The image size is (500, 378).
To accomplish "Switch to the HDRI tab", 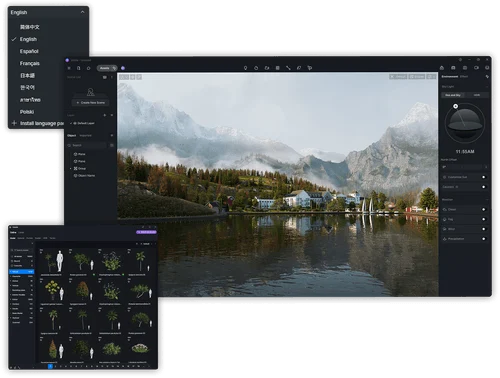I will click(x=477, y=95).
